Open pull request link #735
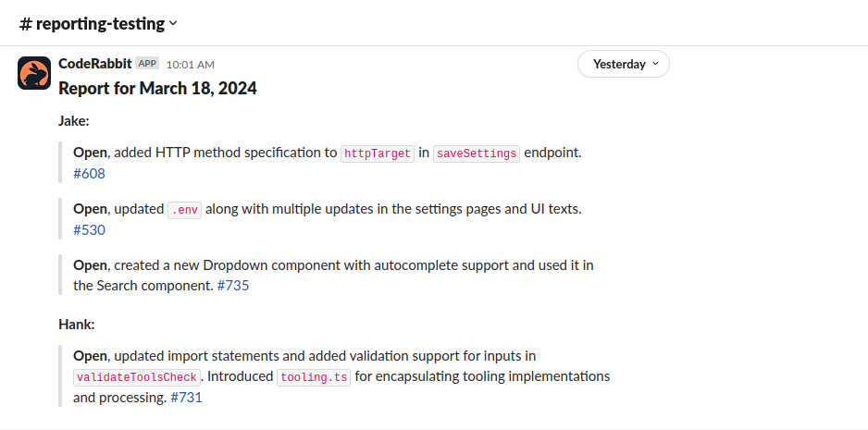This screenshot has height=430, width=868. tap(233, 286)
